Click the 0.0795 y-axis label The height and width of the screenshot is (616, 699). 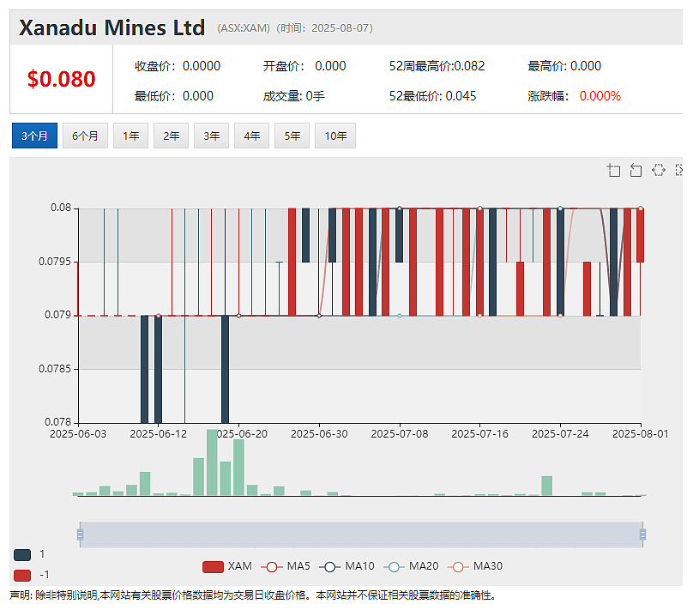[x=55, y=262]
